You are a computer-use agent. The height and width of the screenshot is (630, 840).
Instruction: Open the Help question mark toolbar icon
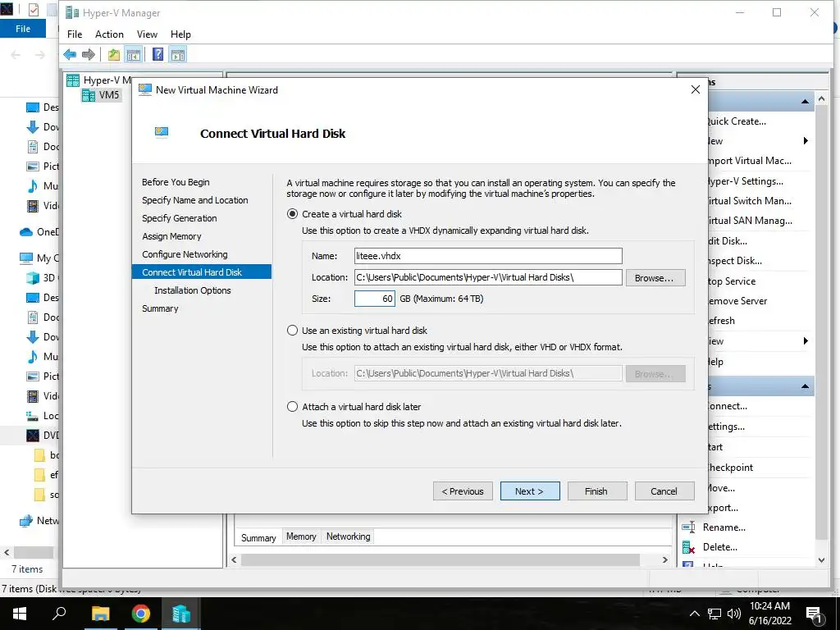coord(158,54)
